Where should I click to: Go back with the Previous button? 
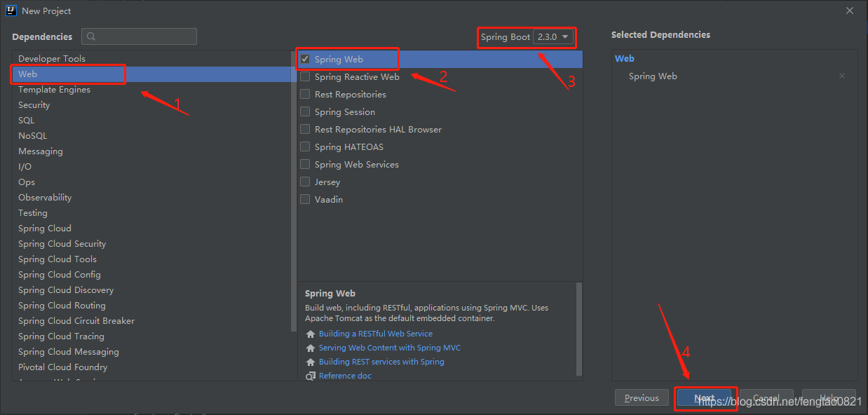click(x=642, y=398)
